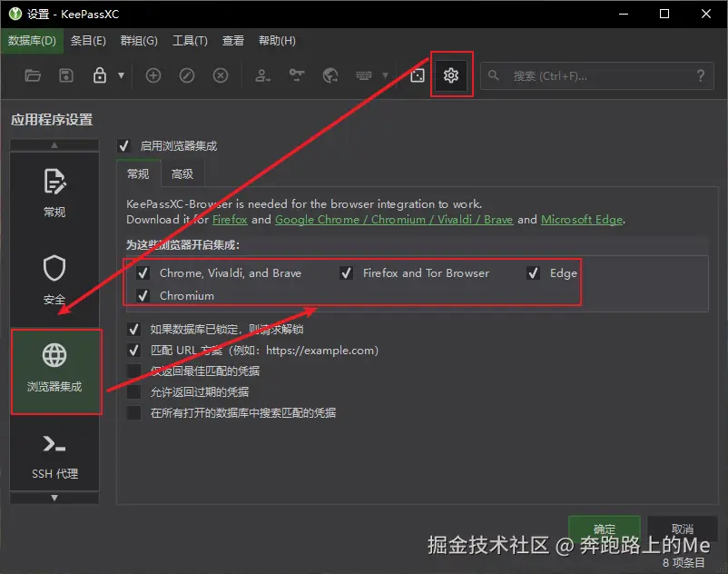The height and width of the screenshot is (574, 728).
Task: Open the 查看 menu
Action: (x=233, y=41)
